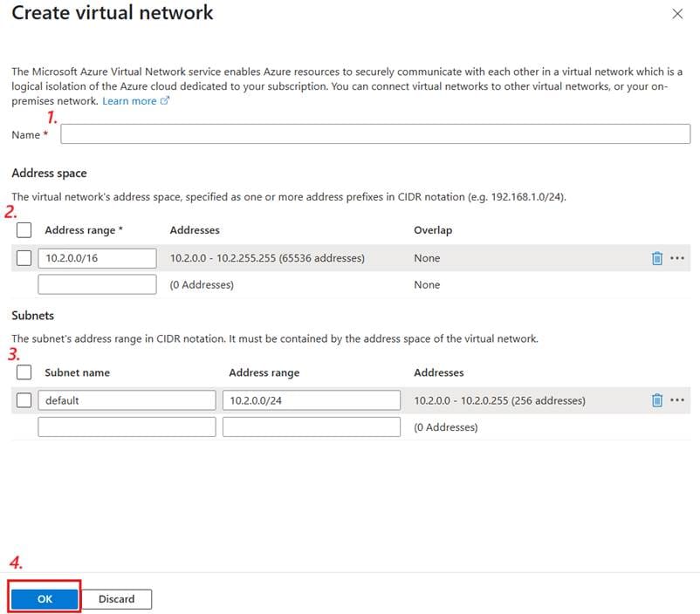Open more options for 10.2.0.0/16 address range
The height and width of the screenshot is (614, 700).
point(677,258)
